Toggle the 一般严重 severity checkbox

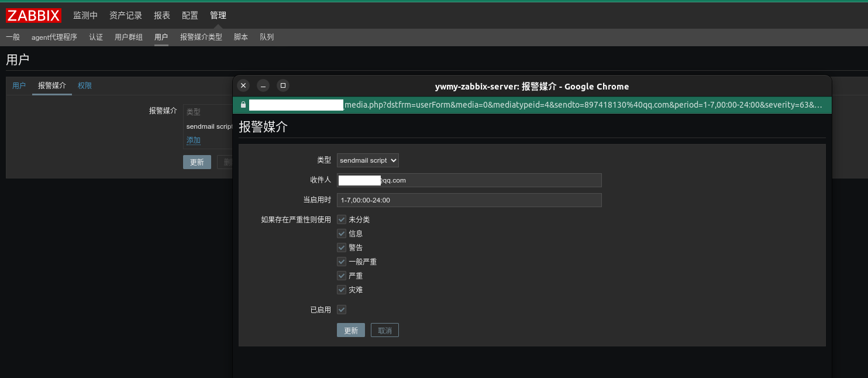(x=342, y=262)
